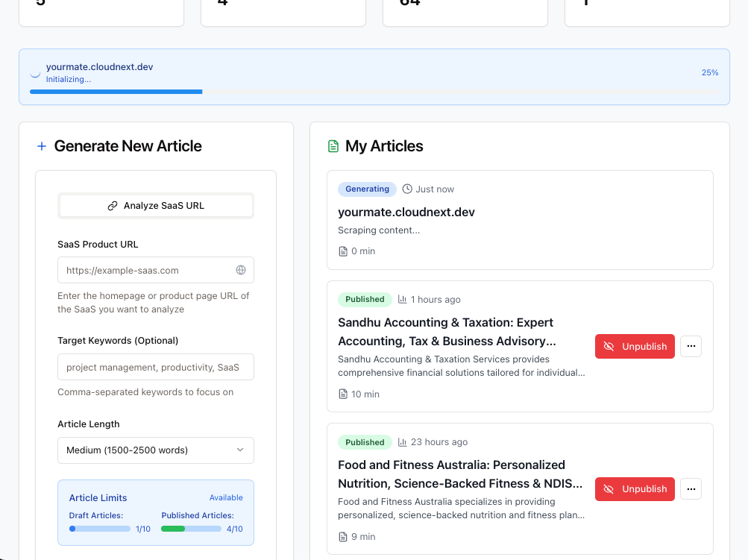Click the loading spinner beside yourmate.cloudnext.dev progress
The image size is (748, 560).
click(35, 73)
